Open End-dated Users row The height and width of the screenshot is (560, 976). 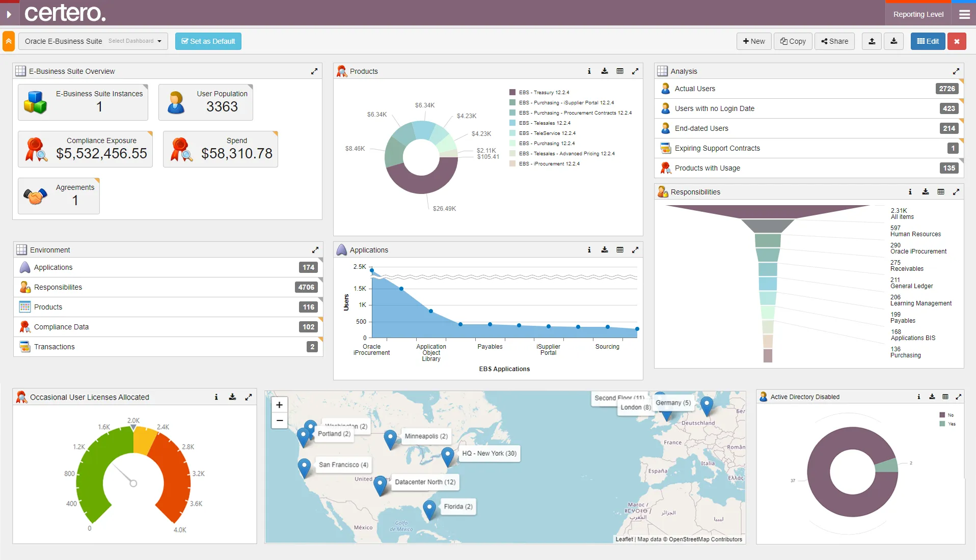[809, 128]
